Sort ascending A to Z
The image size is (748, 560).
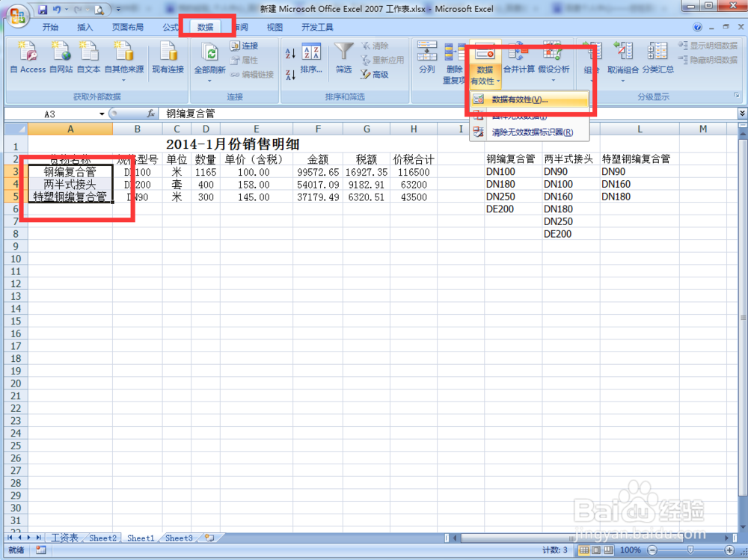point(290,52)
